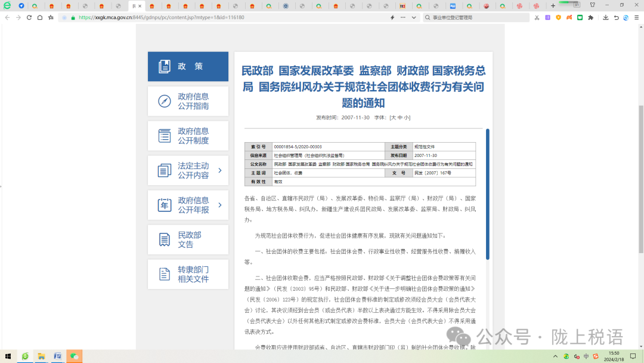Screen dimensions: 644x363
Task: Open 转隶部门相关文件 in sidebar
Action: pyautogui.click(x=188, y=274)
